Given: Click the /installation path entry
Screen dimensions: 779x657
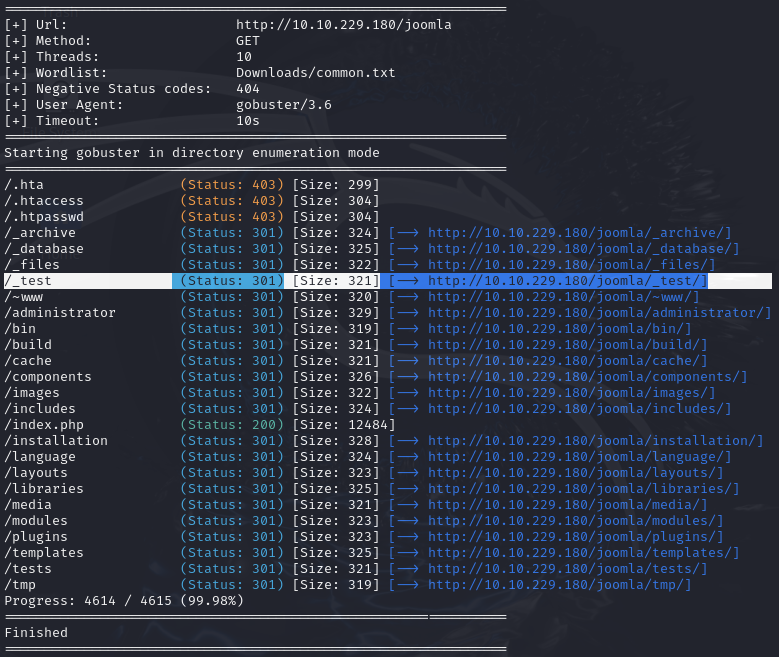Looking at the screenshot, I should [x=56, y=440].
